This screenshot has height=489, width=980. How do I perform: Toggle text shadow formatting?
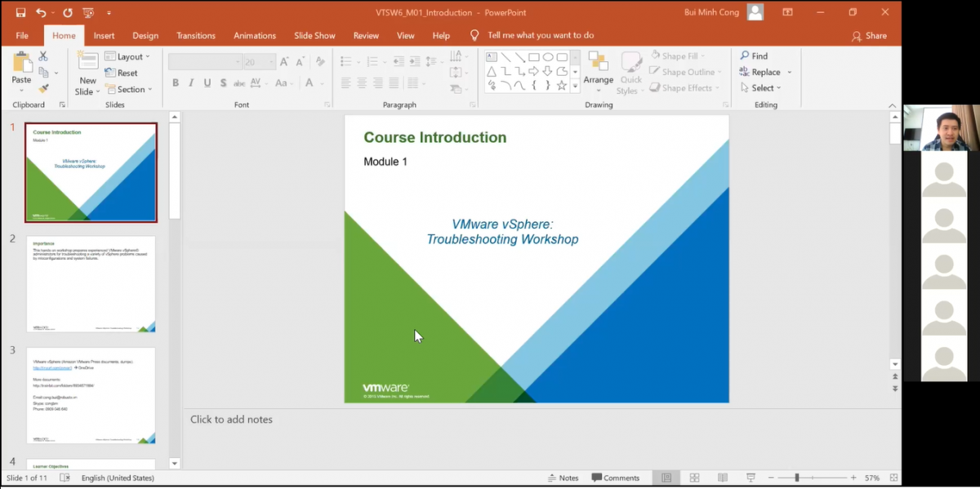[223, 83]
